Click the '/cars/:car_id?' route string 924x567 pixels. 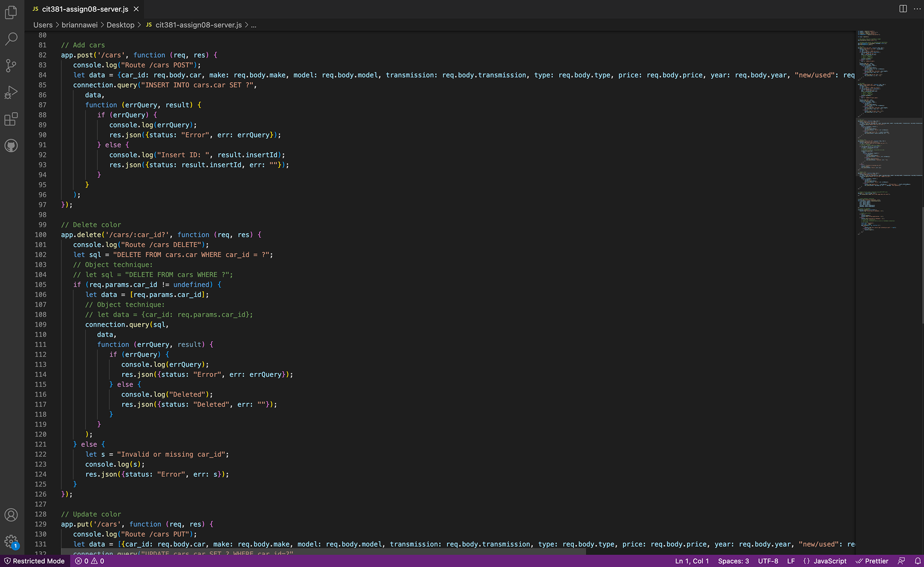[x=137, y=235]
